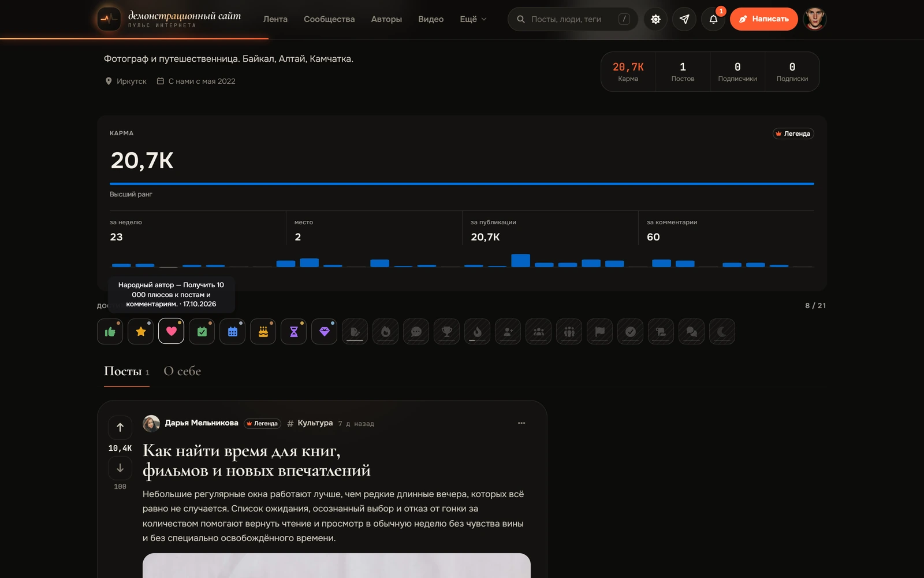The image size is (924, 578).
Task: Open Видео in the navigation
Action: click(x=431, y=19)
